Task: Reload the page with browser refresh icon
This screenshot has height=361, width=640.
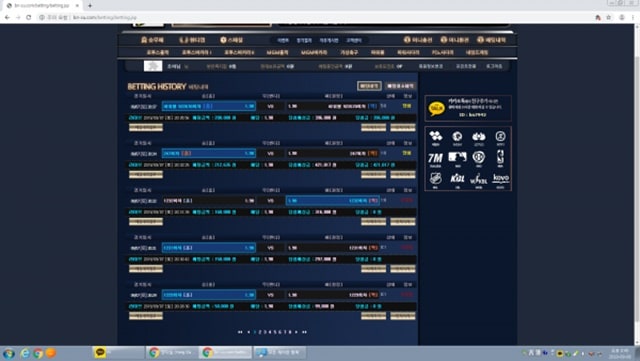Action: coord(29,17)
